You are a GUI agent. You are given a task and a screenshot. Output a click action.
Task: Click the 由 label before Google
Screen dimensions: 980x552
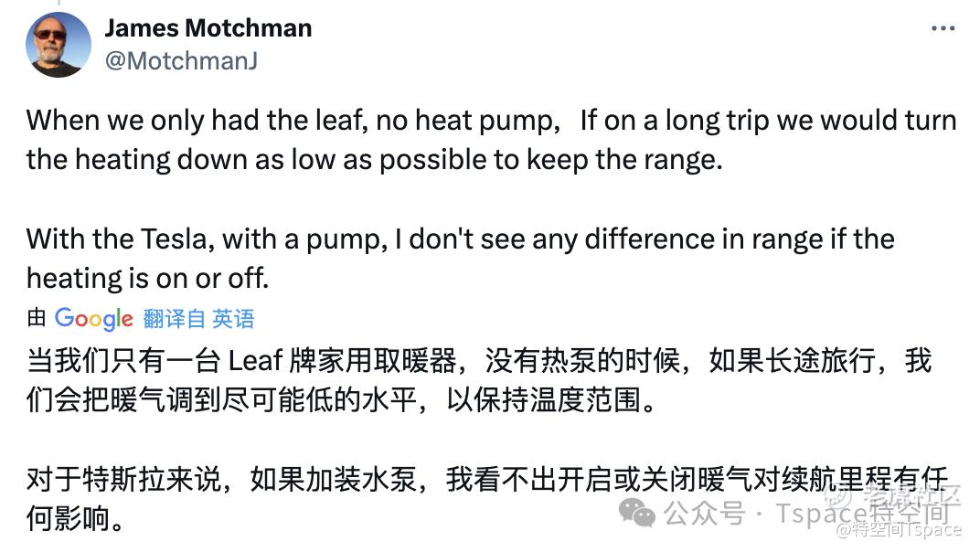coord(37,318)
